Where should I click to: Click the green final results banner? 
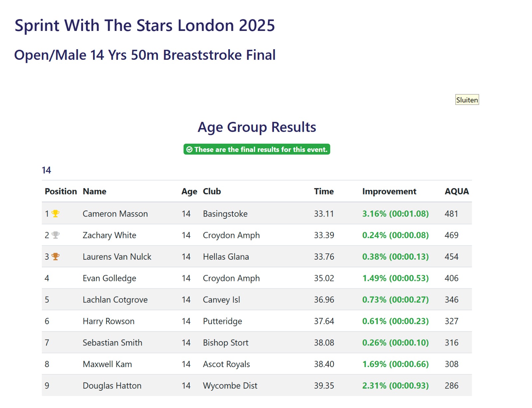(257, 150)
